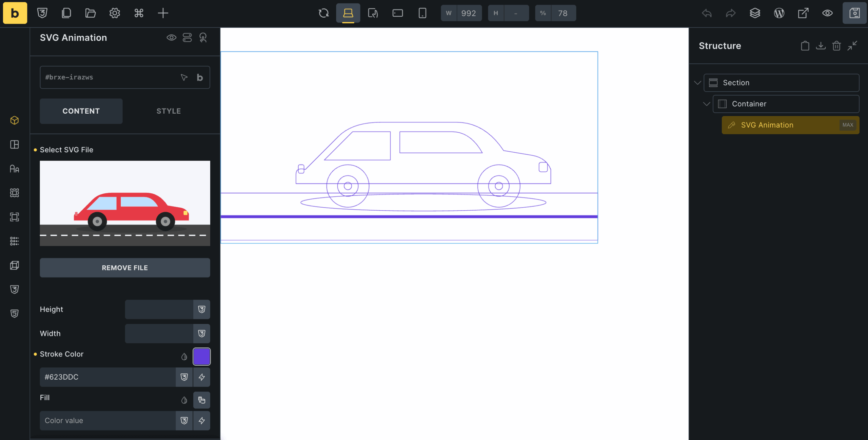Collapse the Container tree chevron
The height and width of the screenshot is (440, 868).
(x=707, y=104)
